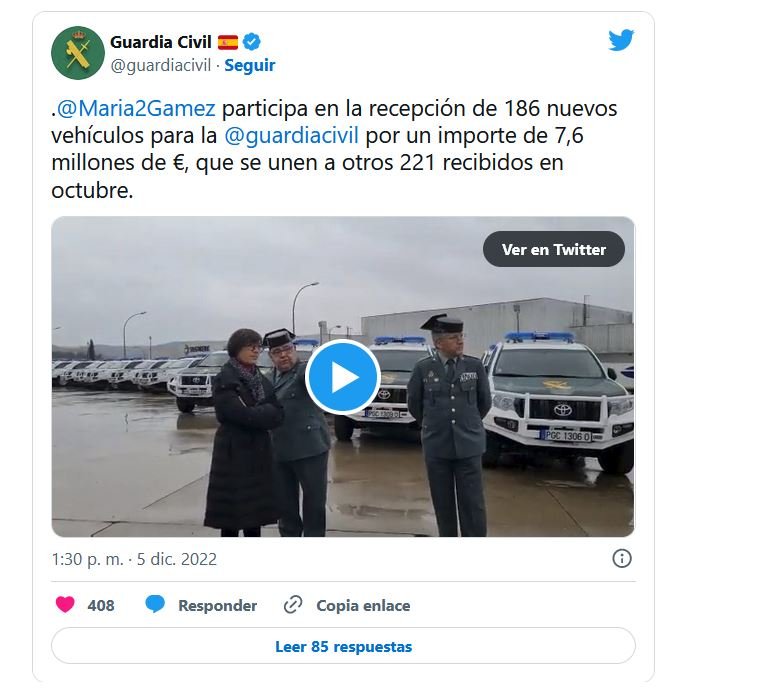The height and width of the screenshot is (693, 760).
Task: Click the Twitter bird logo icon
Action: 621,40
